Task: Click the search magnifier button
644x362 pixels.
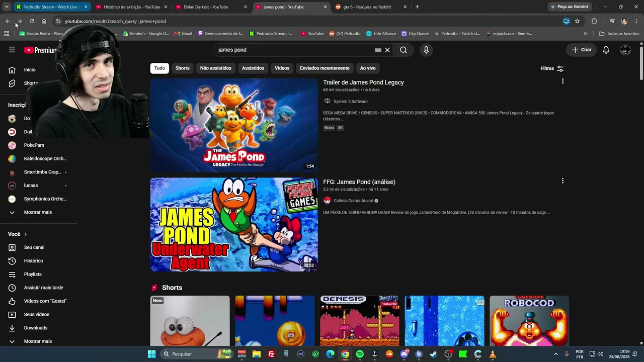Action: click(404, 50)
